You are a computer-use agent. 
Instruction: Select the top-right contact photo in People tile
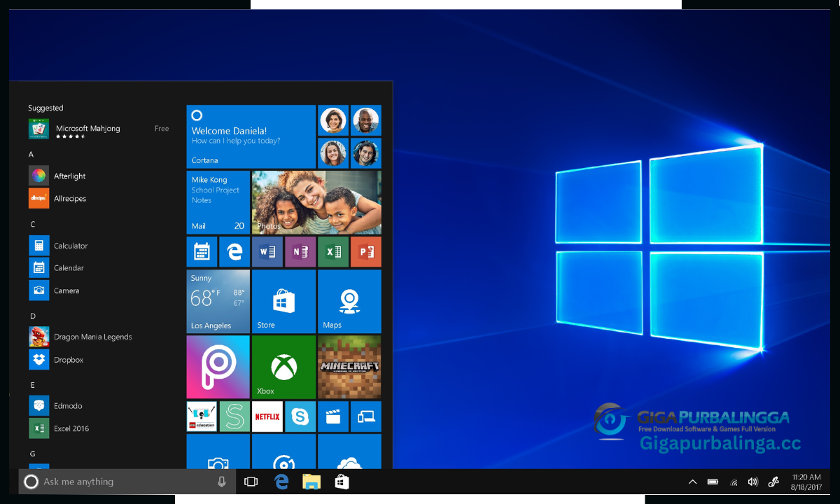point(365,120)
